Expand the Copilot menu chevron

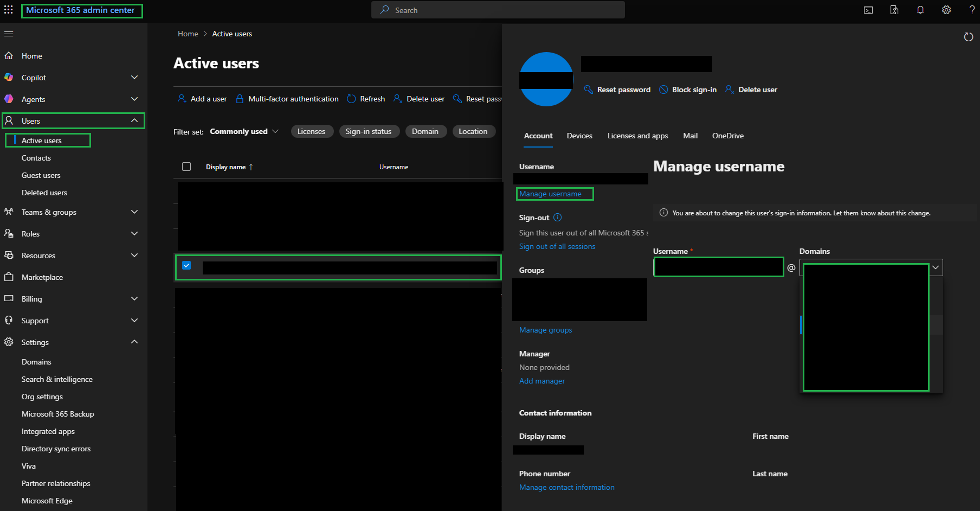click(x=134, y=78)
